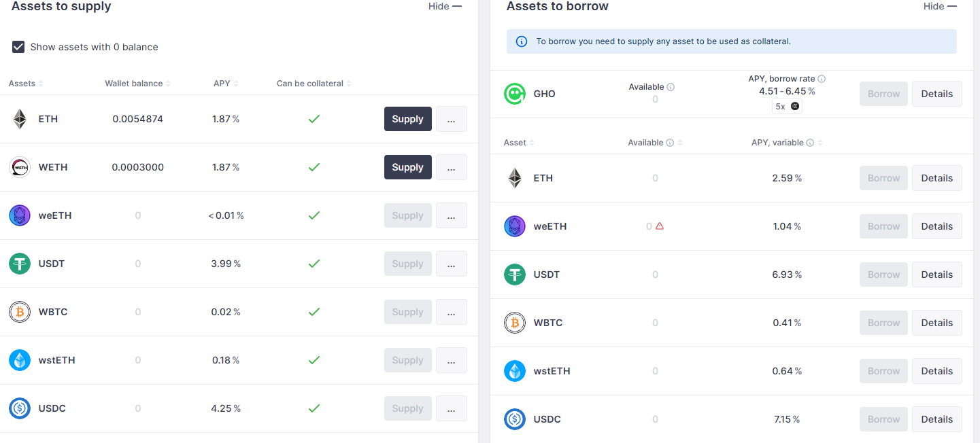Click the USDT icon in borrow list
The width and height of the screenshot is (980, 443).
[x=515, y=274]
